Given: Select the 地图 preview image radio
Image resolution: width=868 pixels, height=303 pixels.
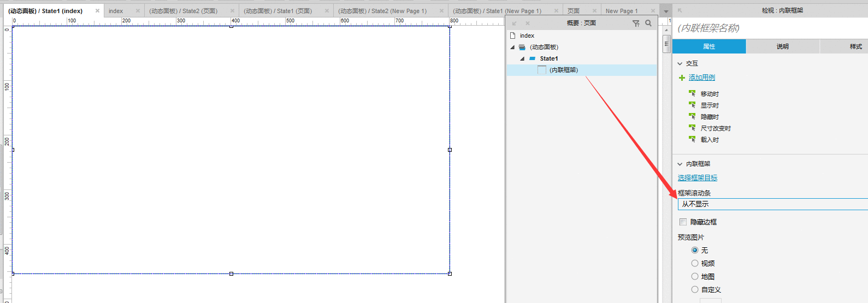Looking at the screenshot, I should [695, 276].
